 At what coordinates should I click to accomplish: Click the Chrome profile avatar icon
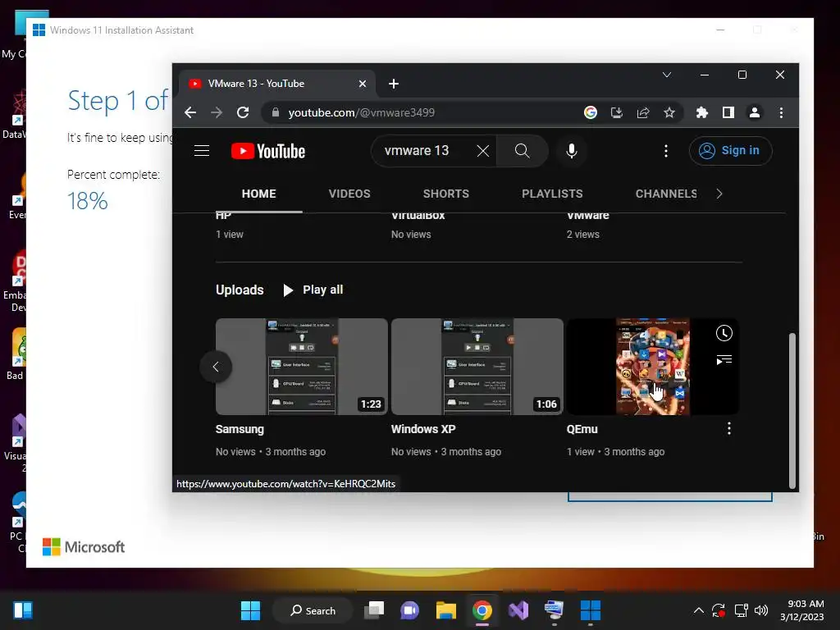[755, 112]
